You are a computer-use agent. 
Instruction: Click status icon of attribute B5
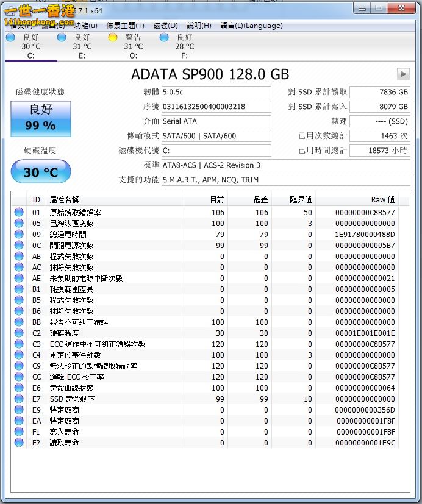point(19,300)
